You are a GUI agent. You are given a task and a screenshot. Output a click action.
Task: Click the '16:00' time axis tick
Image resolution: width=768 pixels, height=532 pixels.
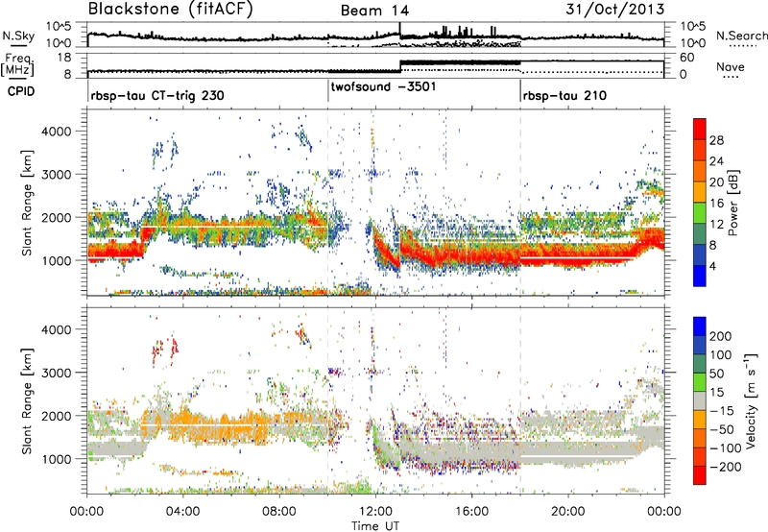click(x=471, y=512)
